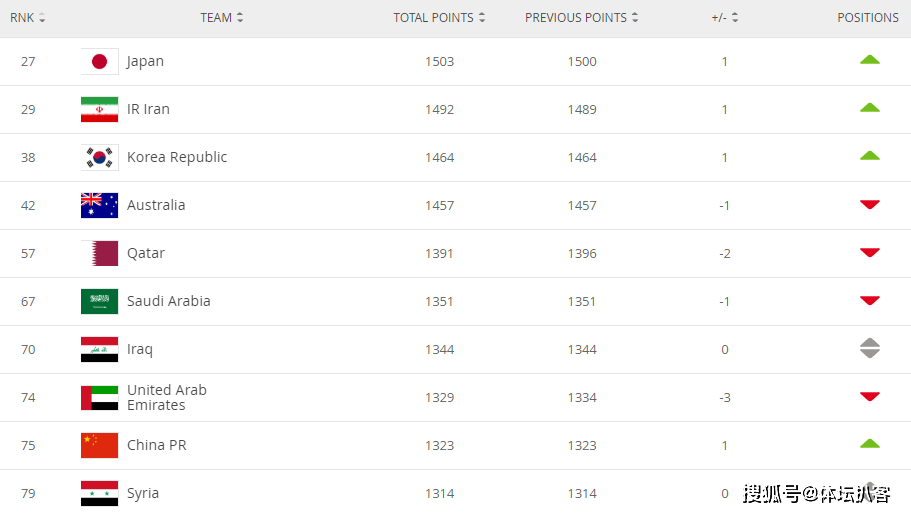The height and width of the screenshot is (514, 911).
Task: Sort by PREVIOUS POINTS column arrows
Action: coord(635,17)
